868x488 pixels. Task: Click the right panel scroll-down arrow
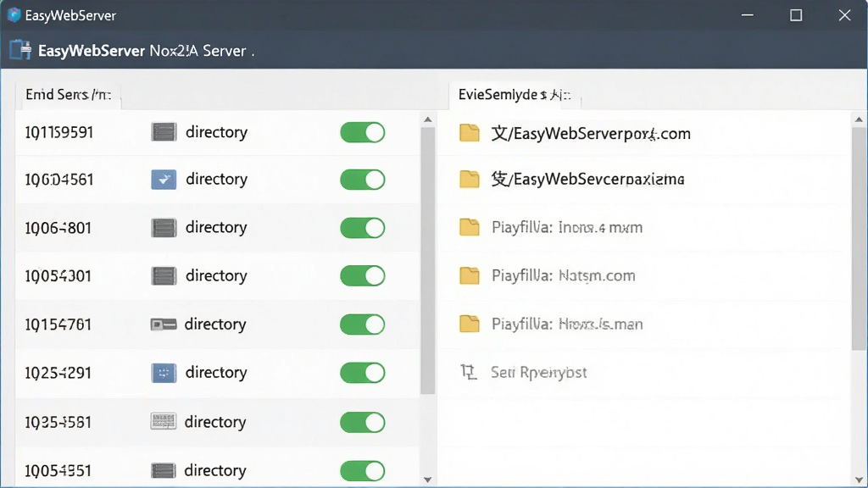(x=859, y=480)
